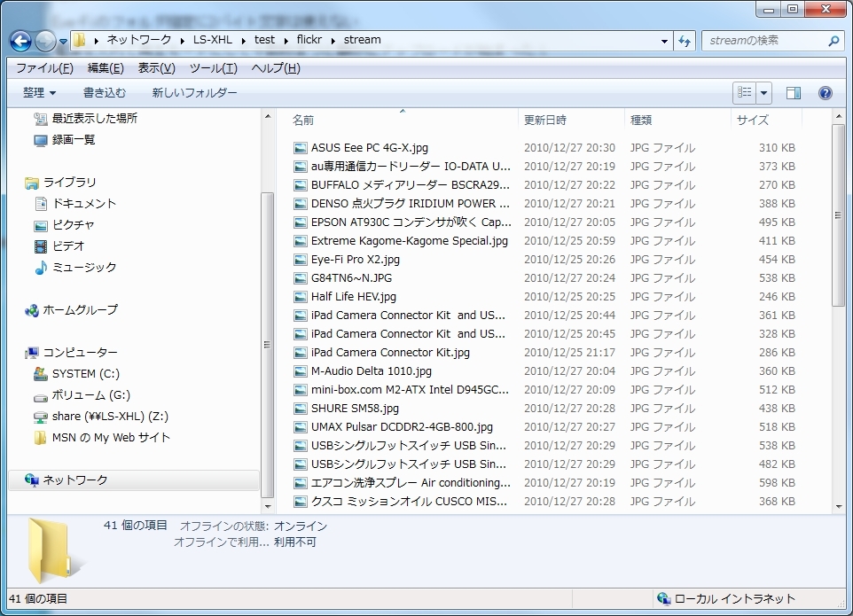Click the blue help question icon
The height and width of the screenshot is (616, 853).
(825, 93)
